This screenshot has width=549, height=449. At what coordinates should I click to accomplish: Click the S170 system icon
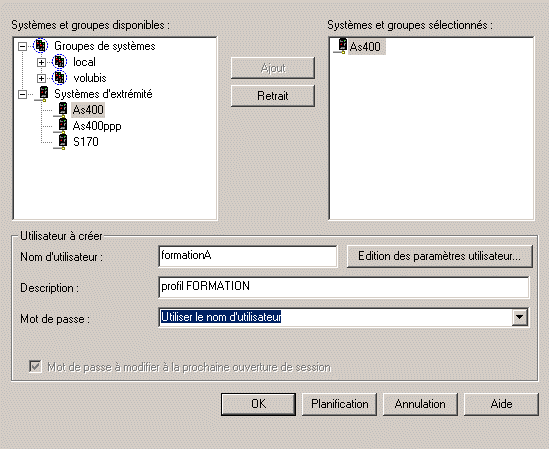(x=62, y=142)
